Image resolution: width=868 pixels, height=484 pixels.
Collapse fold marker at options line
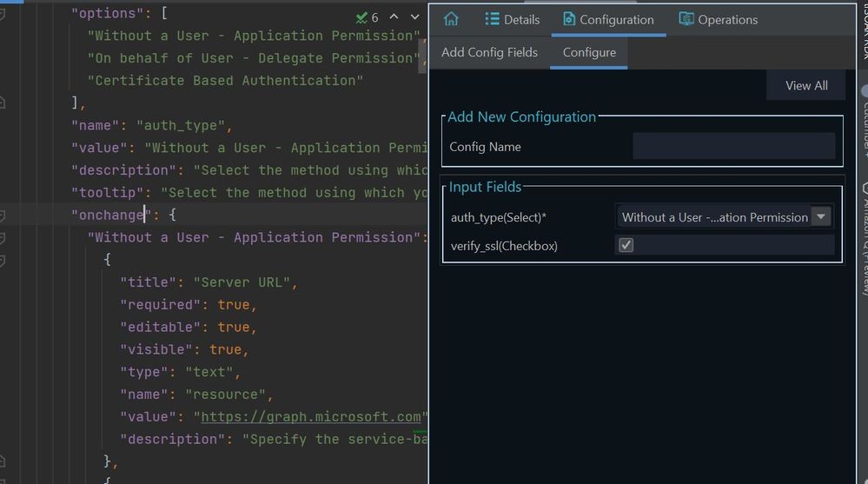click(x=3, y=14)
